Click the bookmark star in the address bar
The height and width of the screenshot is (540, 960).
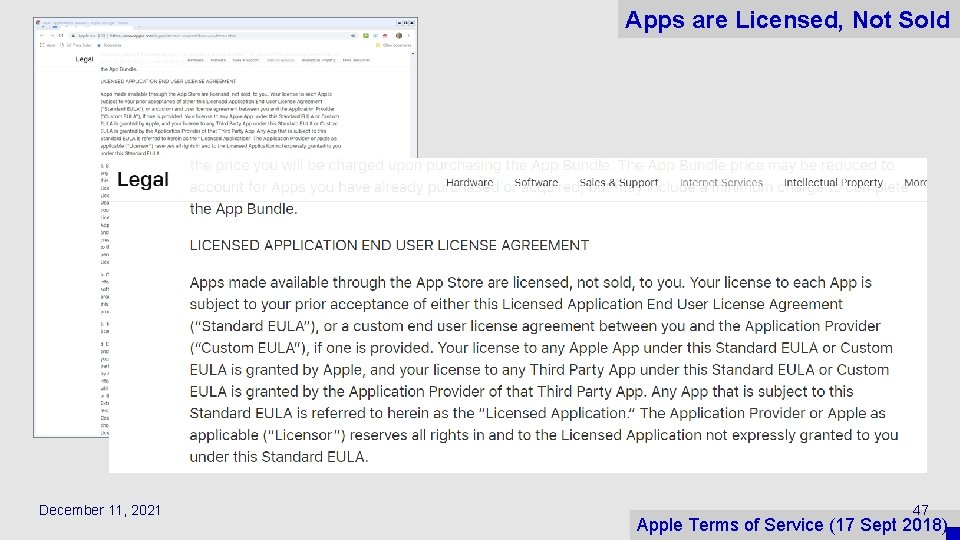tap(353, 36)
